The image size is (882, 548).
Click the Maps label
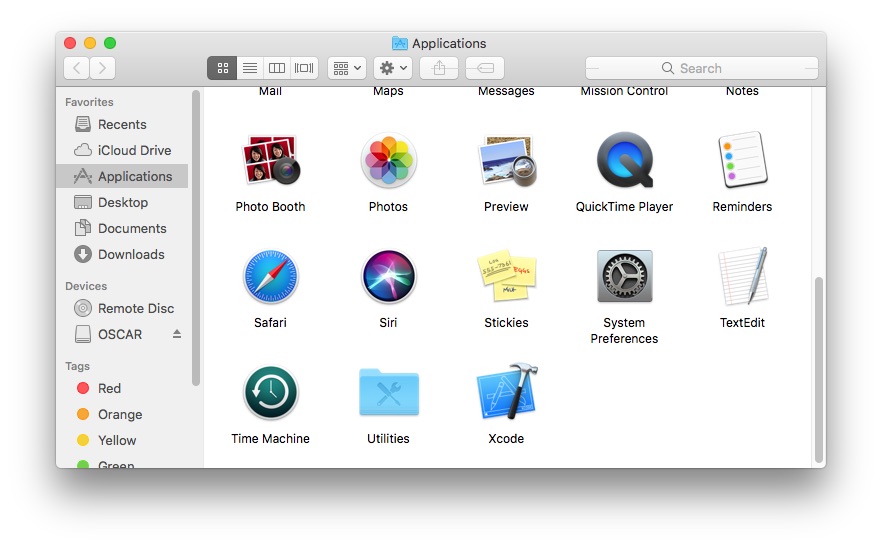(388, 91)
